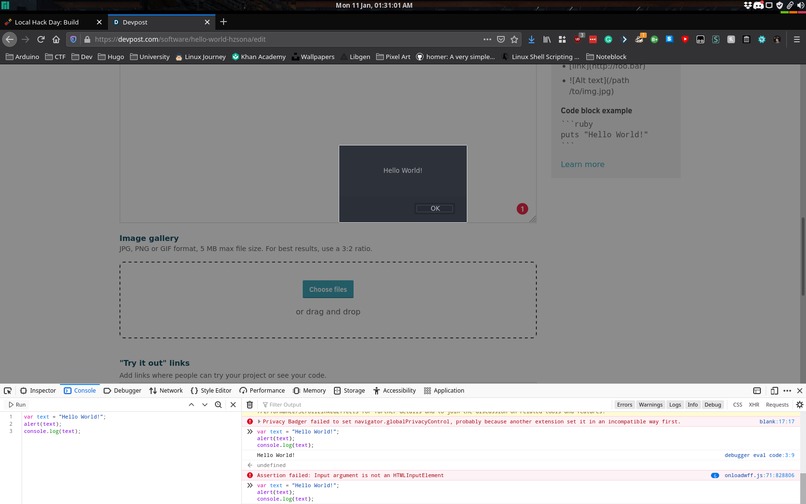This screenshot has width=806, height=504.
Task: Open the Memory tab
Action: coord(309,391)
